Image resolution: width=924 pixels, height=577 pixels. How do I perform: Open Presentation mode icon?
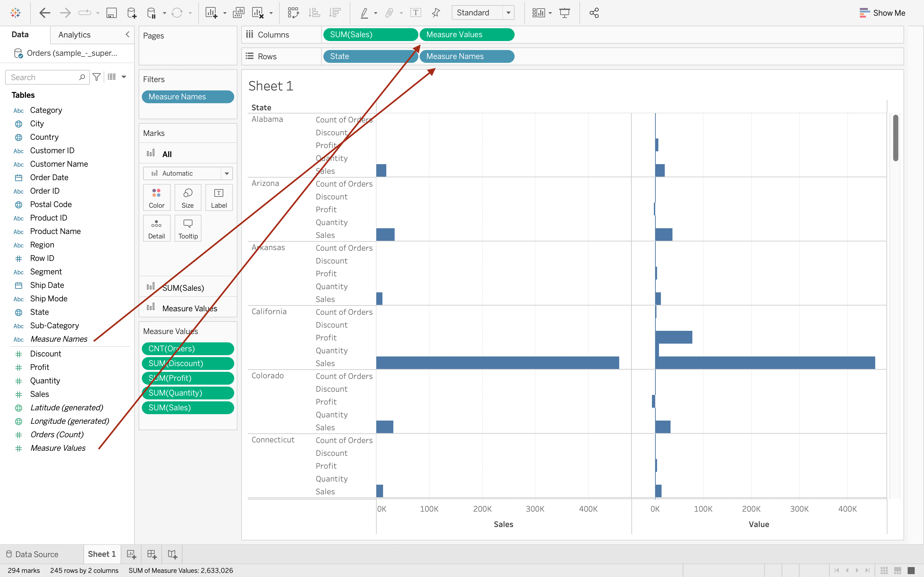coord(564,13)
